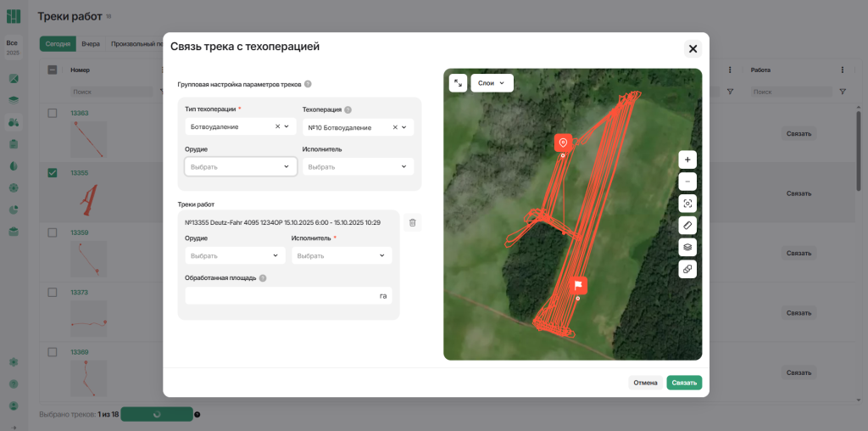Expand the Исполнитель dropdown under Треки работ
The width and height of the screenshot is (868, 431).
(x=341, y=255)
